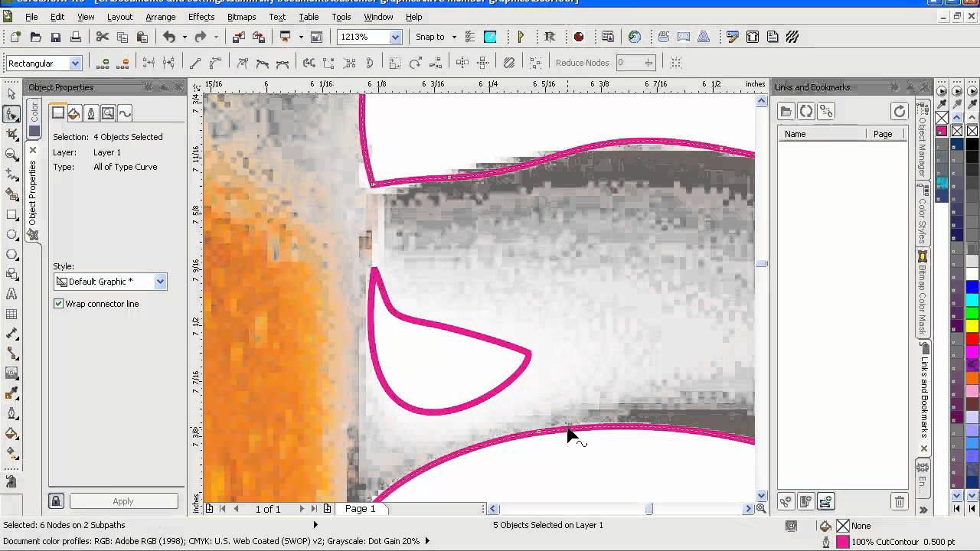This screenshot has width=980, height=551.
Task: Click the Convert to curve icon
Action: click(215, 63)
